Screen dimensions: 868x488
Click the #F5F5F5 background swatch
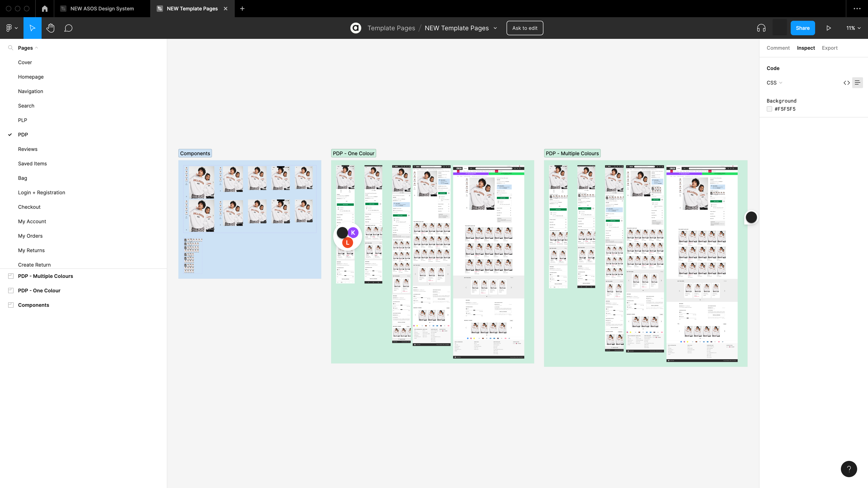coord(769,109)
